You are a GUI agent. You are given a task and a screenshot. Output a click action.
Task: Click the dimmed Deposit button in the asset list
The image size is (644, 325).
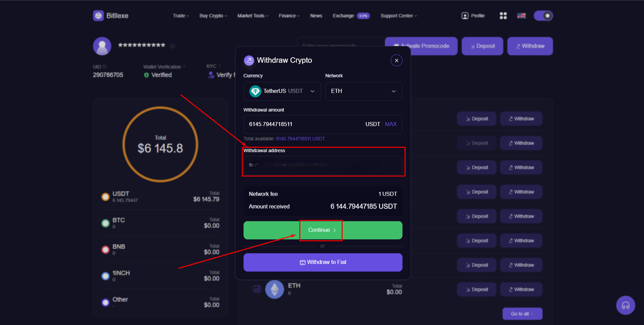coord(476,143)
